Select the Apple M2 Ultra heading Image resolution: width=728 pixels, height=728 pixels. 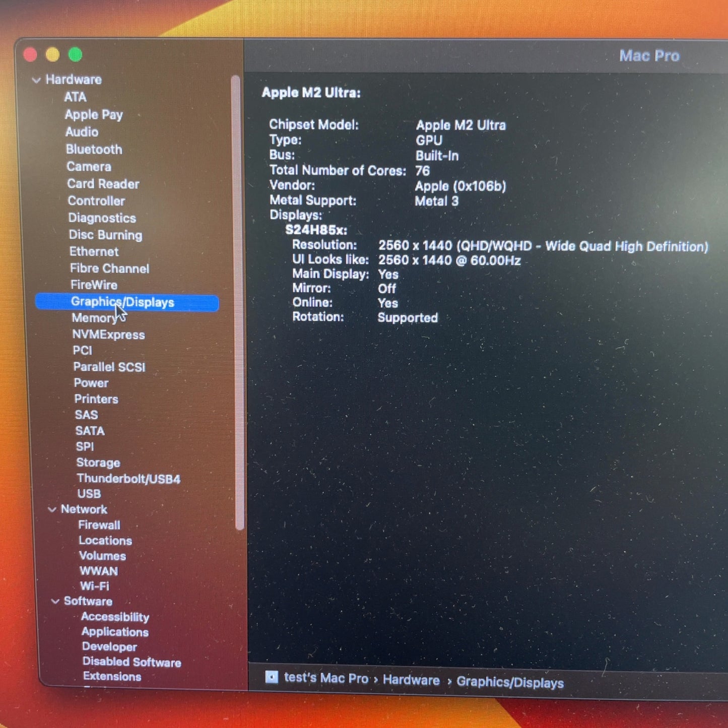tap(311, 93)
